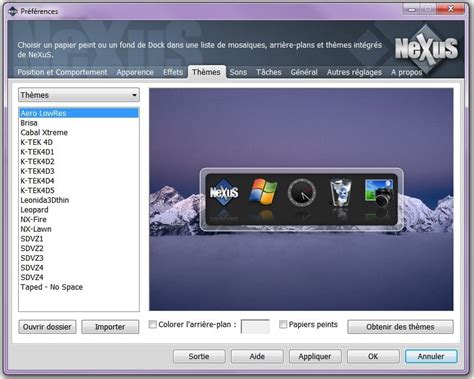Choose the Cabal Xtreme theme
The image size is (474, 379).
79,132
